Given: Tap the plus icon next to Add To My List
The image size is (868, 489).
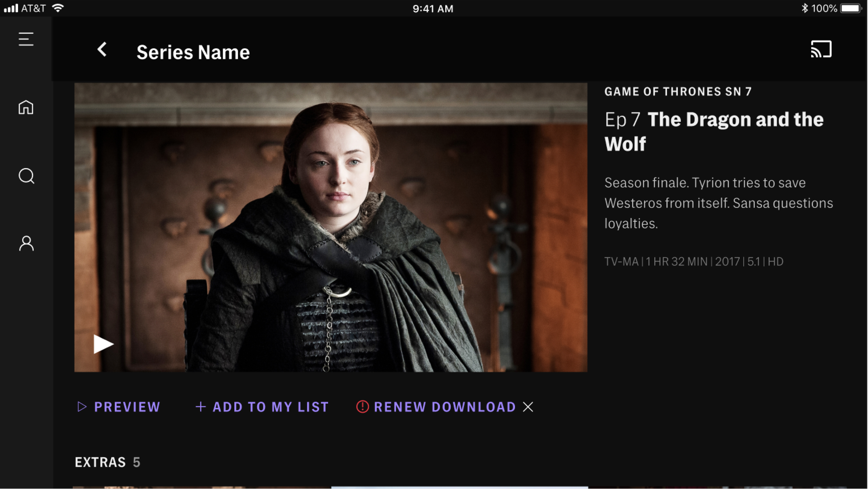Looking at the screenshot, I should click(200, 407).
